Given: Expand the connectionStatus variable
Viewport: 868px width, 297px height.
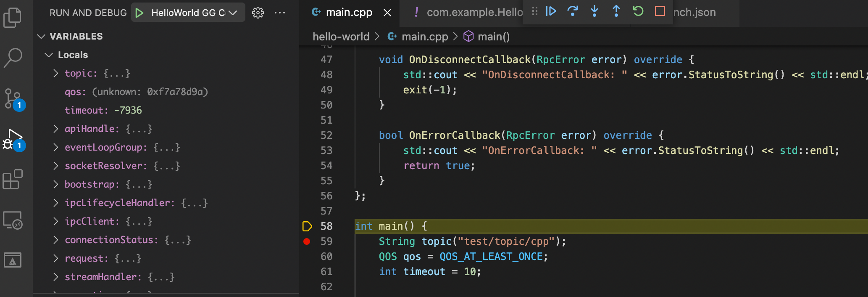Looking at the screenshot, I should tap(56, 240).
